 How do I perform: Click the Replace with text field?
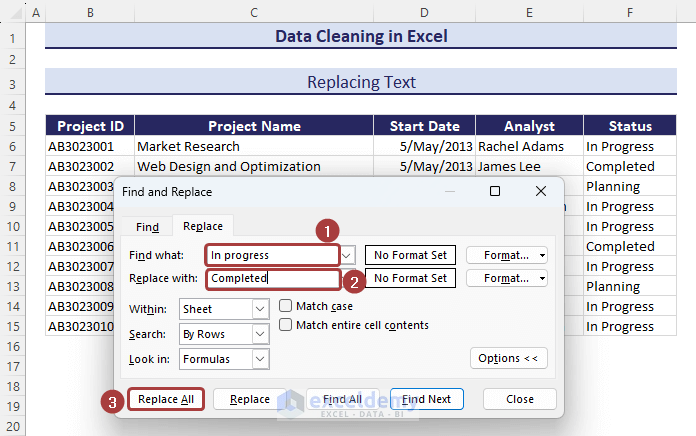pyautogui.click(x=272, y=279)
